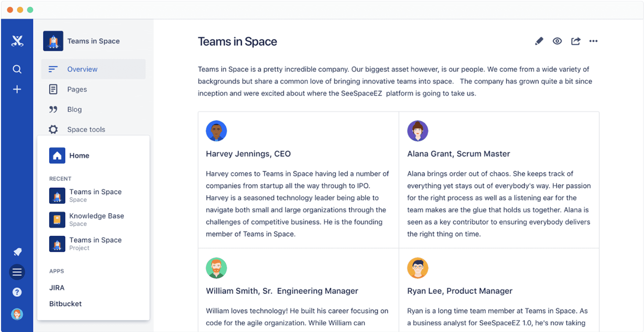Screen dimensions: 644x332
Task: Open Bitbucket from the Apps list
Action: pyautogui.click(x=65, y=303)
